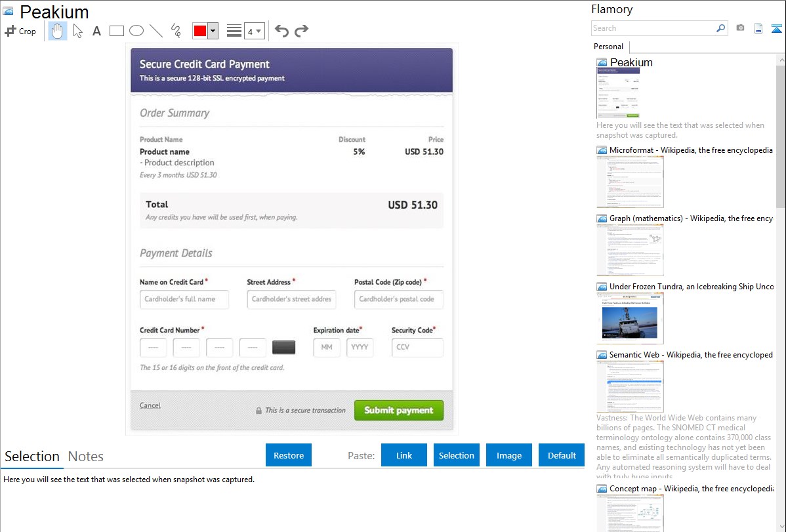This screenshot has height=532, width=786.
Task: Click the Name on Credit Card field
Action: pyautogui.click(x=184, y=299)
